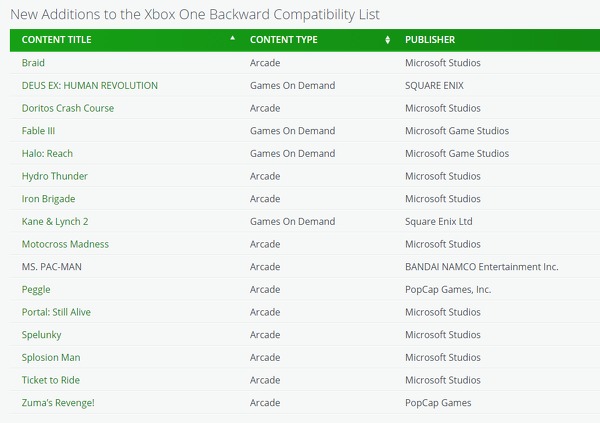Open the Braid game link
Screen dimensions: 600x423
coord(33,63)
